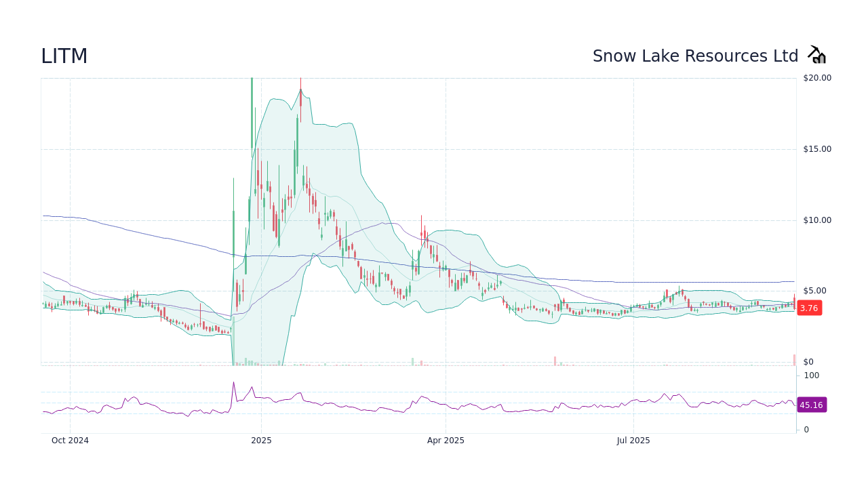This screenshot has width=868, height=488.
Task: Open the Snow Lake Resources Ltd company name
Action: pos(696,56)
